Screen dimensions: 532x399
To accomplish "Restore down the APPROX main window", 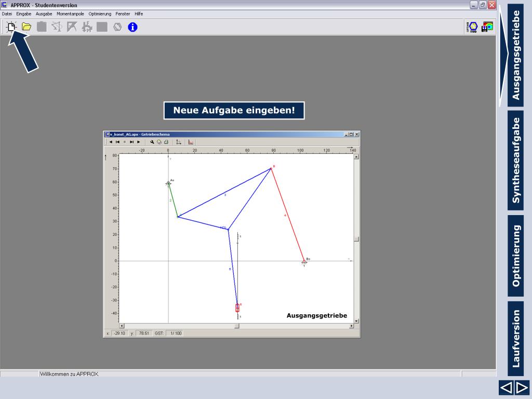I will (483, 5).
